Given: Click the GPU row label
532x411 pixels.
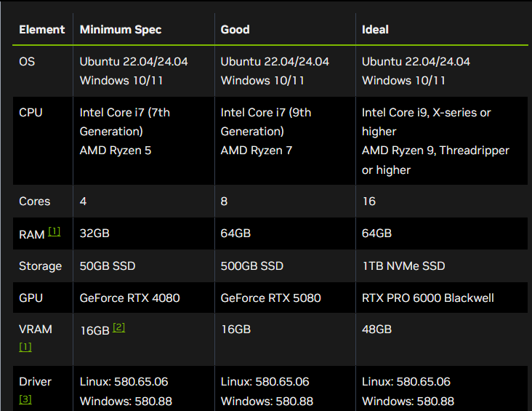Looking at the screenshot, I should coord(31,298).
